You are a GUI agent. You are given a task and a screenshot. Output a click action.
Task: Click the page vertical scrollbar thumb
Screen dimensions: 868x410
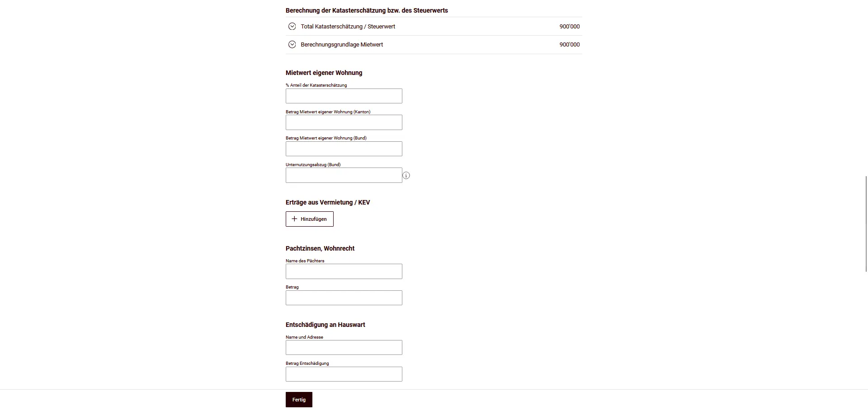[866, 224]
